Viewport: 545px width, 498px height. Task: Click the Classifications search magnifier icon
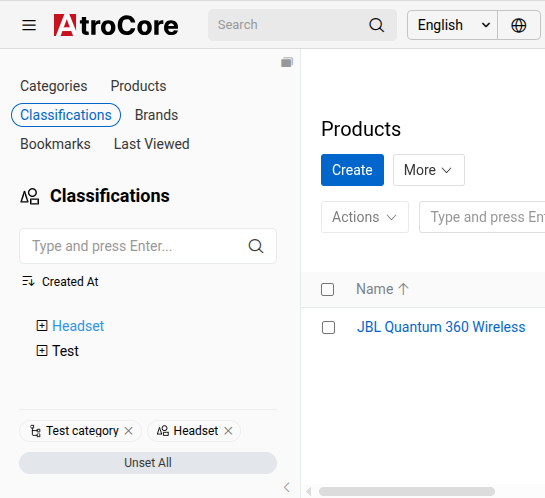256,246
